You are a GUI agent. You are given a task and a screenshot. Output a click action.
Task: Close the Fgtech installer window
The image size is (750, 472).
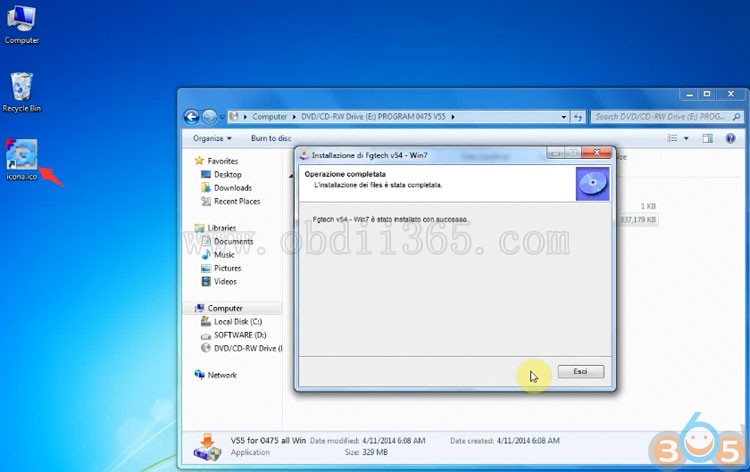[596, 153]
